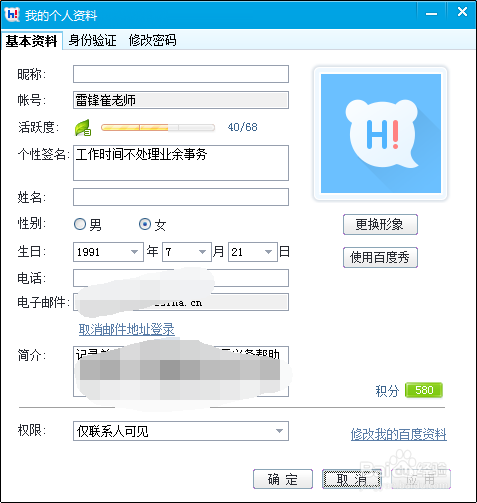Click the Baidu Hi logo in title bar
477x503 pixels.
coord(12,15)
